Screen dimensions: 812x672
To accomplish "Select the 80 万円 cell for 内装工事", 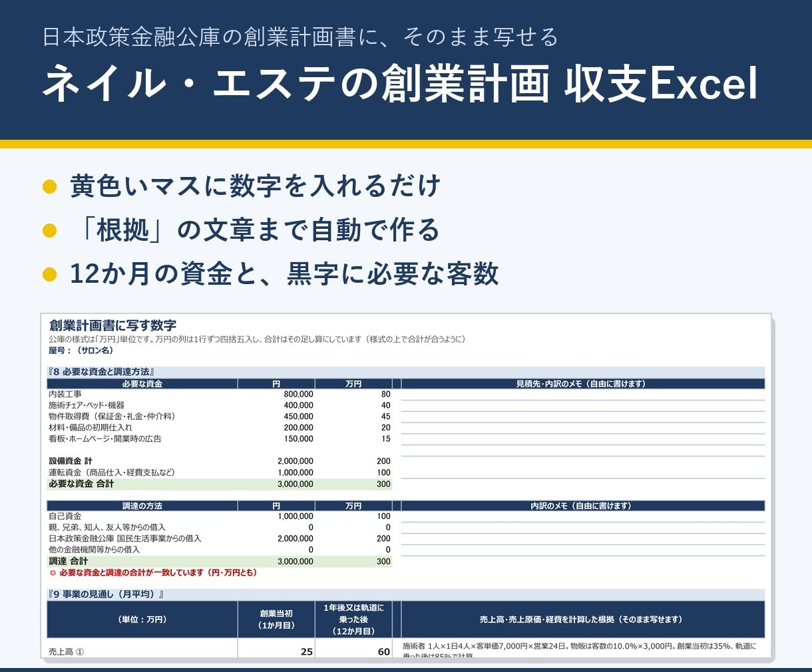I will pos(385,395).
